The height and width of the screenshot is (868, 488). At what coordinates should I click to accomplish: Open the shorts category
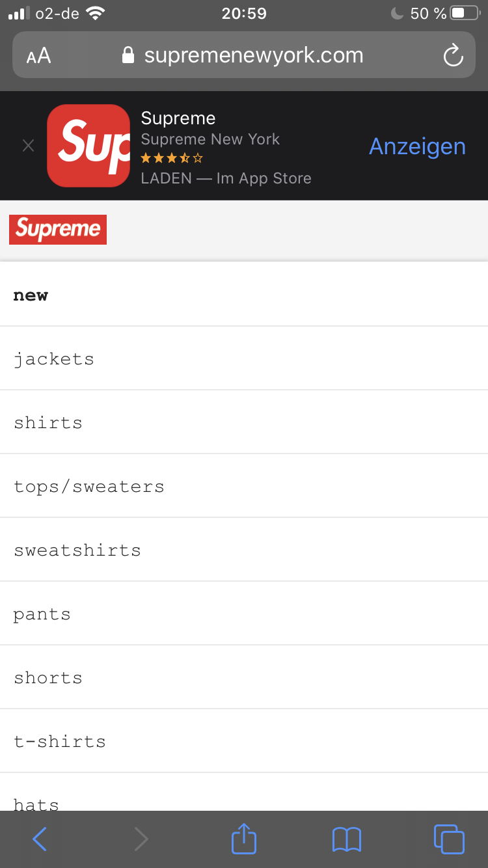pos(244,677)
